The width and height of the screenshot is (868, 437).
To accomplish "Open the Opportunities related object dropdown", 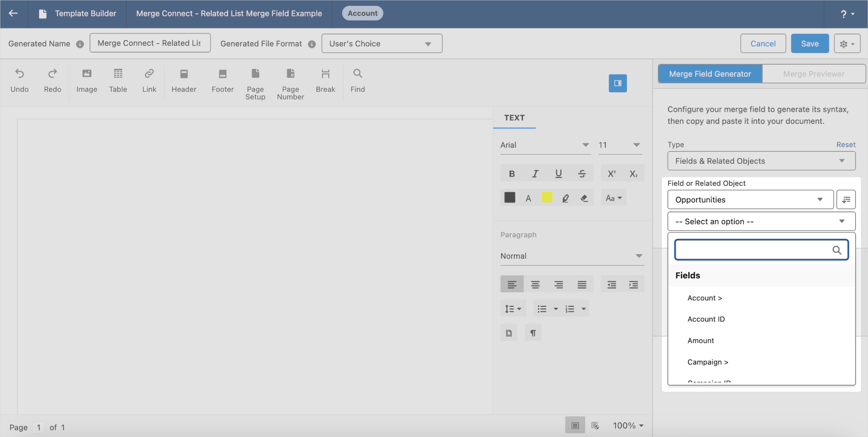I will [x=750, y=200].
